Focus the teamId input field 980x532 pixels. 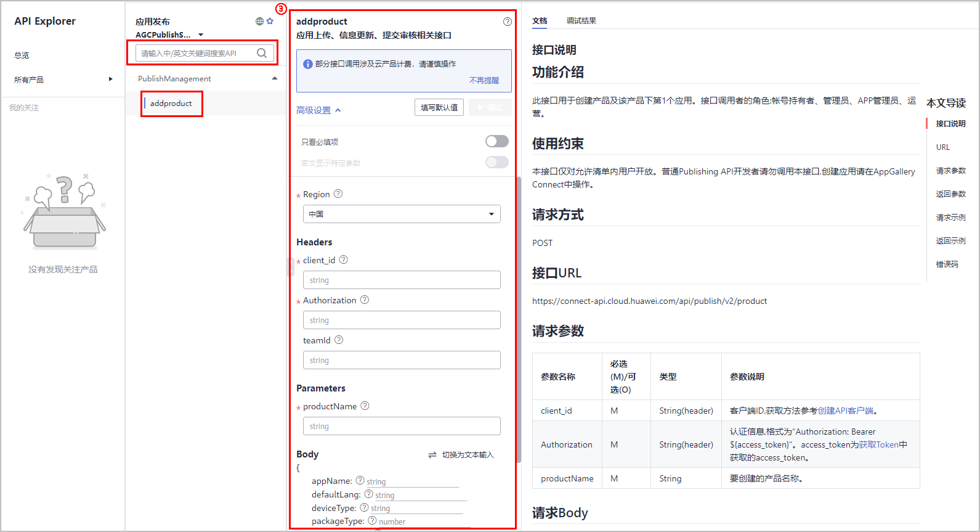click(402, 360)
